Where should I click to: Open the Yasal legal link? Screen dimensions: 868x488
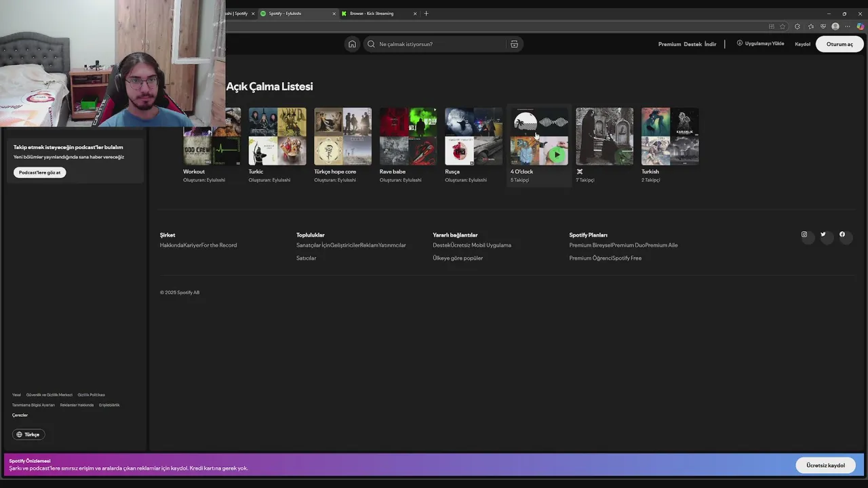click(16, 395)
